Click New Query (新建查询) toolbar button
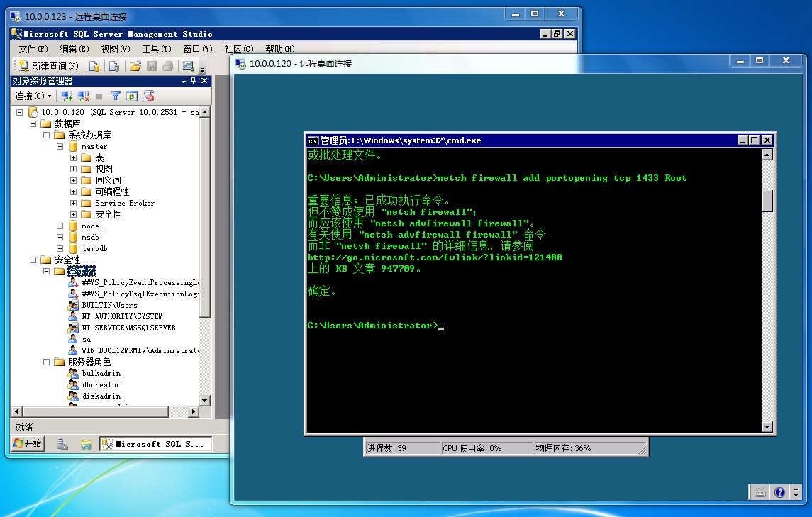This screenshot has width=812, height=517. [x=48, y=66]
